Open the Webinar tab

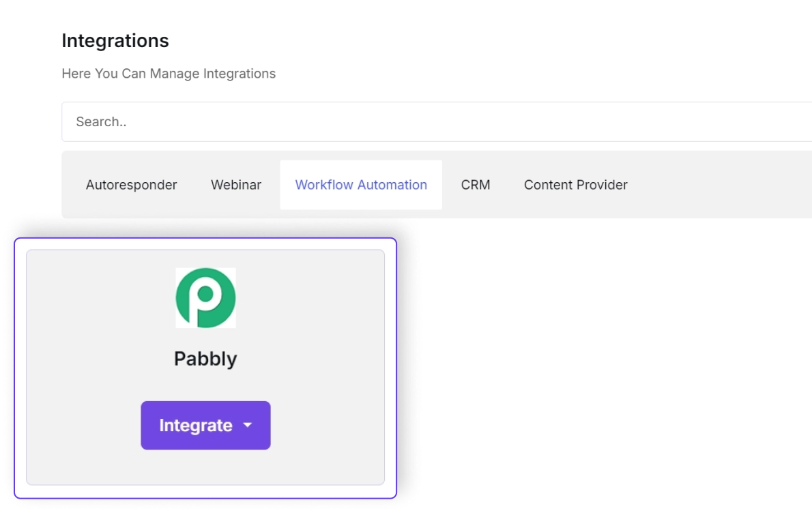pos(236,185)
